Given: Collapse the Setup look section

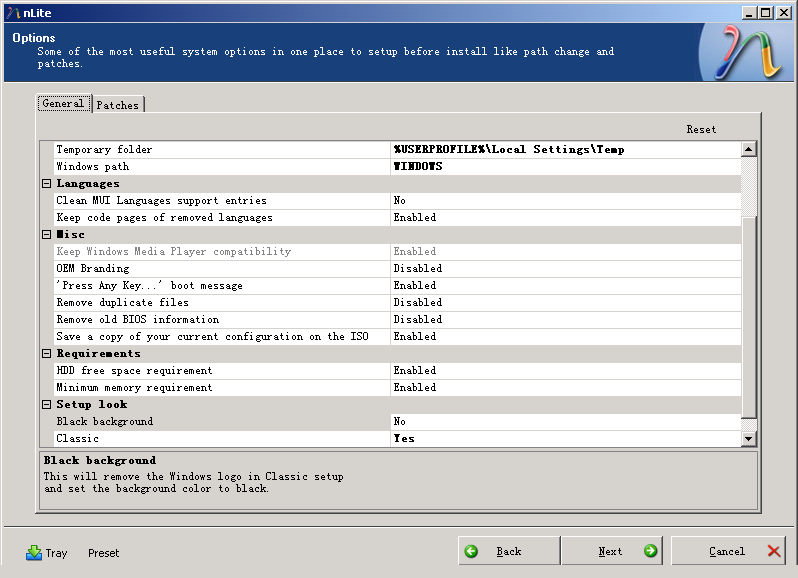Looking at the screenshot, I should pyautogui.click(x=46, y=405).
